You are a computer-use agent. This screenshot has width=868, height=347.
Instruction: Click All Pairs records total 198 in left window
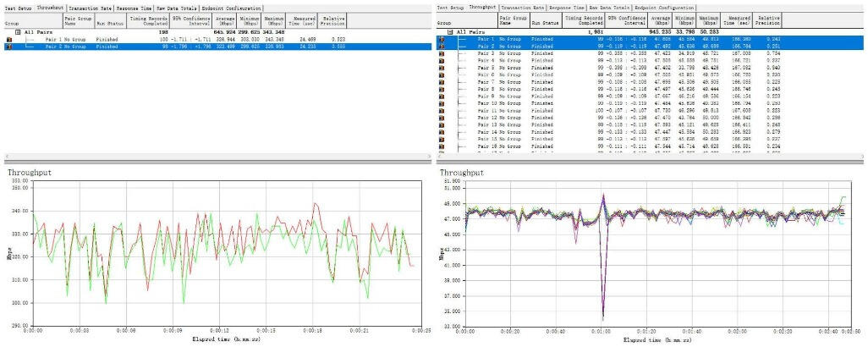(163, 32)
